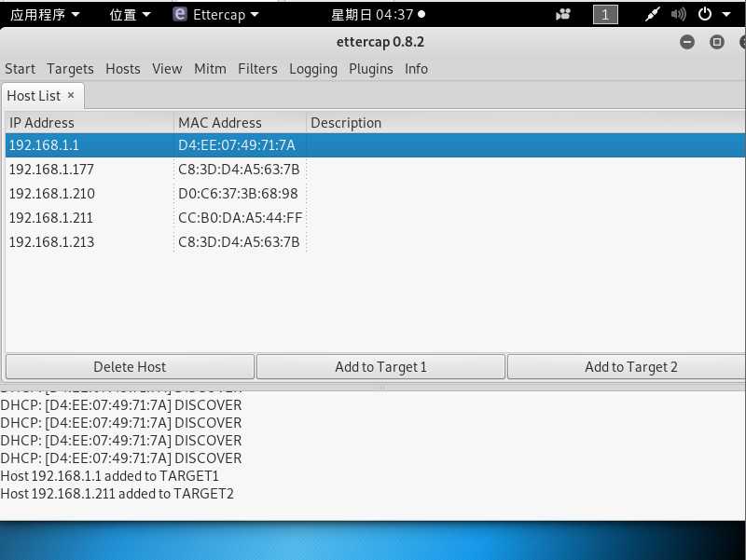The width and height of the screenshot is (746, 560).
Task: Sort by MAC Address column header
Action: (x=240, y=123)
